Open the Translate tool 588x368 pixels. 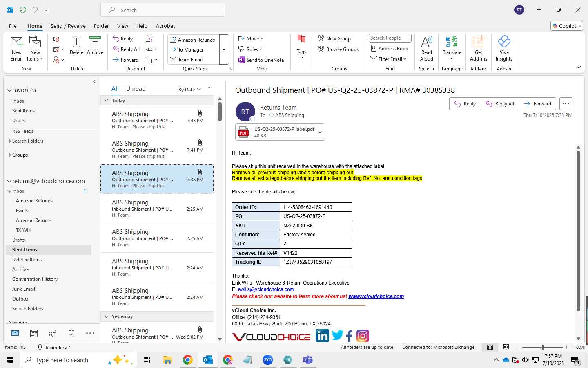pyautogui.click(x=452, y=47)
